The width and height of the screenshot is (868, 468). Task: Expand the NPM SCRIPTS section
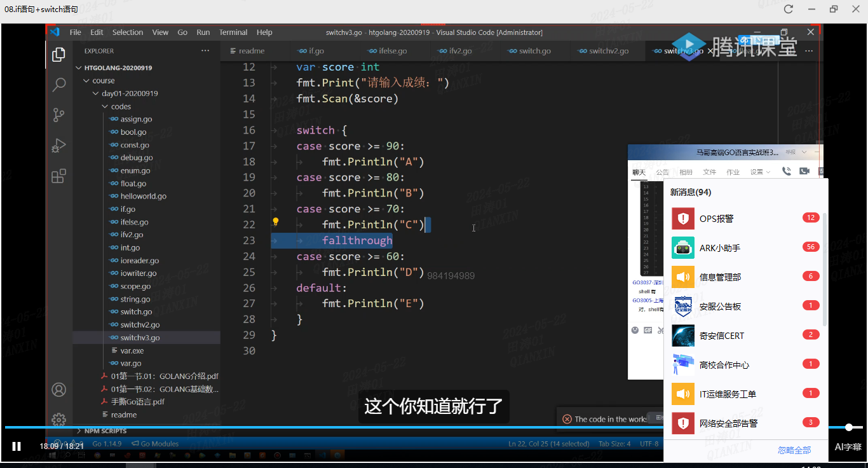point(105,430)
